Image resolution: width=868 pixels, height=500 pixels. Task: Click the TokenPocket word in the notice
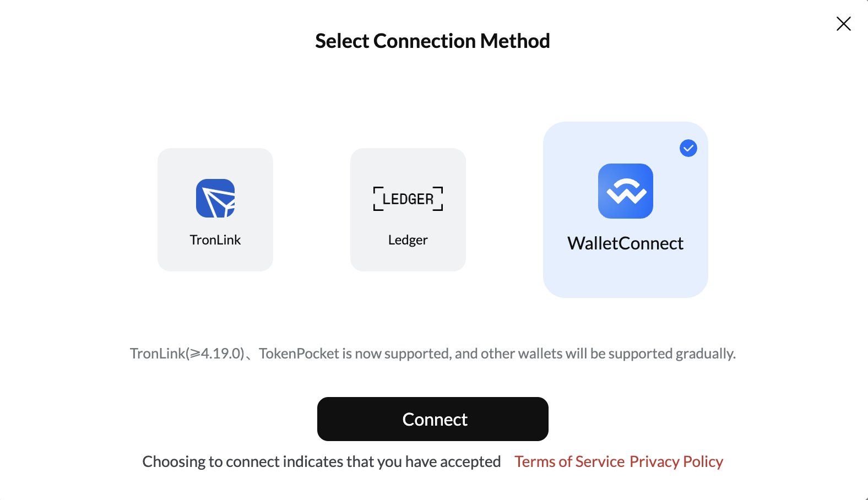[299, 354]
